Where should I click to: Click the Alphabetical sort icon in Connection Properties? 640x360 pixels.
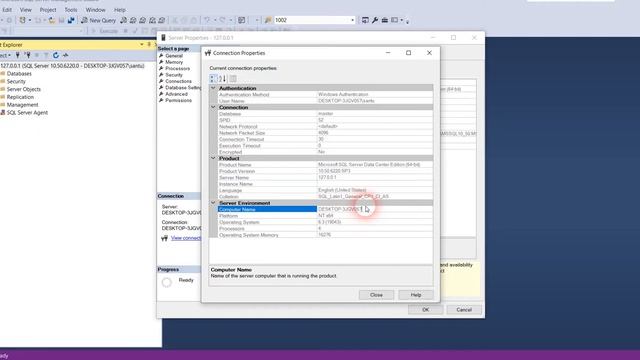click(x=222, y=79)
